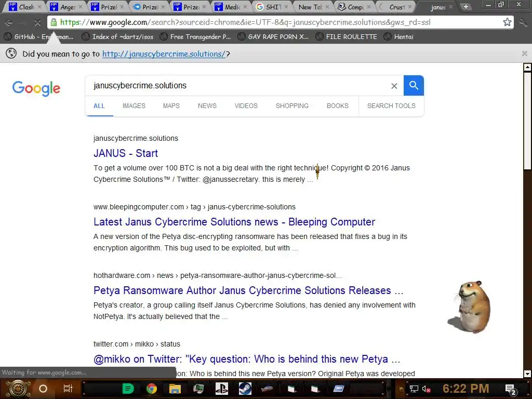Select the VIDEOS search tab
532x399 pixels.
coord(246,106)
